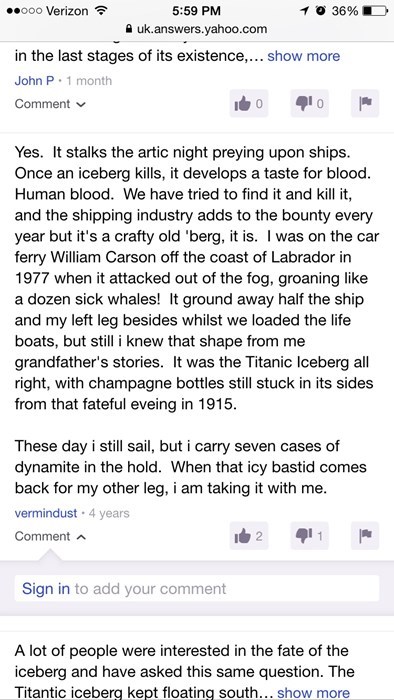Tap the location arrow status icon
The width and height of the screenshot is (394, 700).
(x=305, y=11)
